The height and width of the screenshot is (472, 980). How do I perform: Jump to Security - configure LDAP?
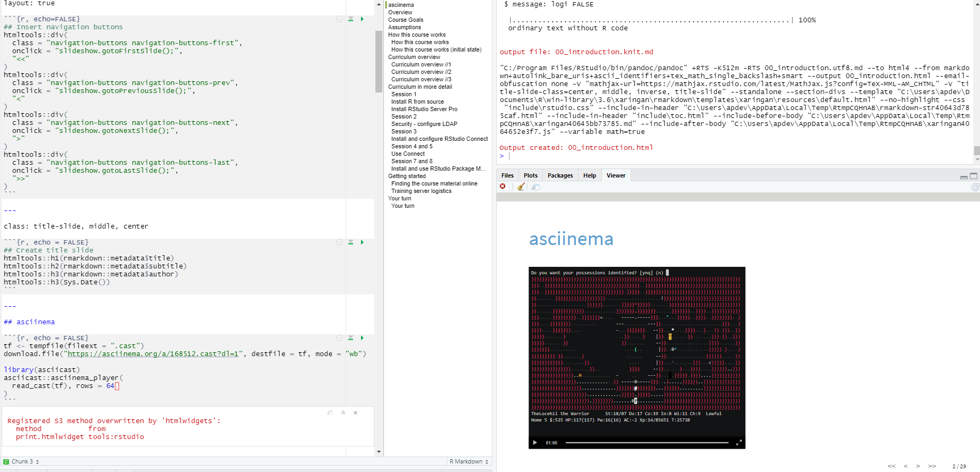point(424,124)
